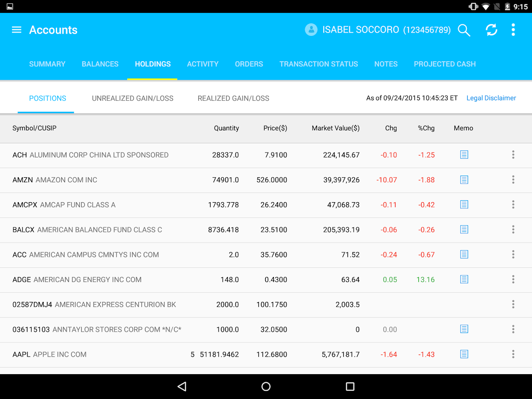Open the overflow menu in the top bar
Screen dimensions: 532x399
(x=513, y=30)
